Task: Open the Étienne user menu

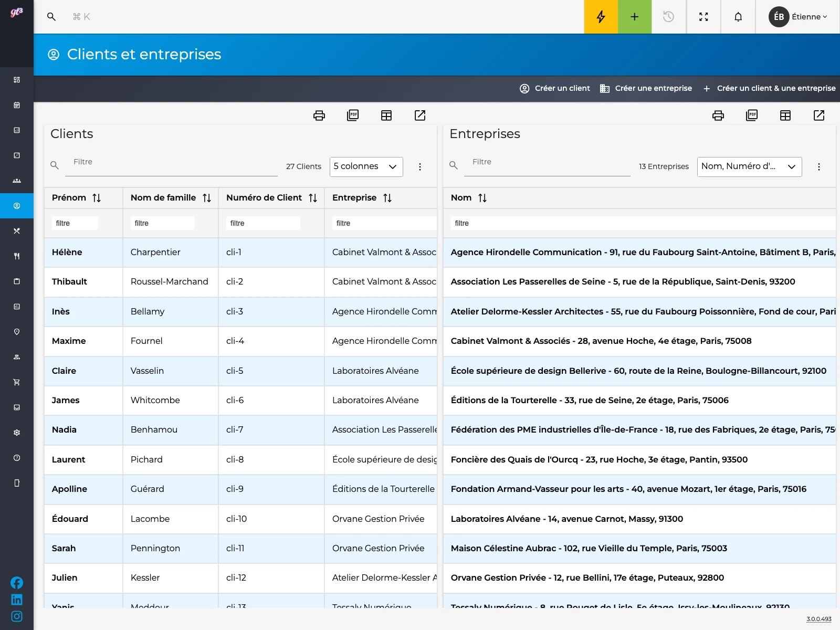Action: coord(798,17)
